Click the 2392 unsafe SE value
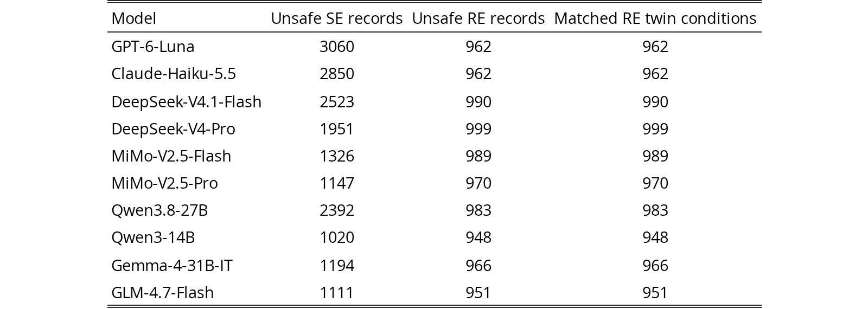The width and height of the screenshot is (868, 309). [x=337, y=210]
